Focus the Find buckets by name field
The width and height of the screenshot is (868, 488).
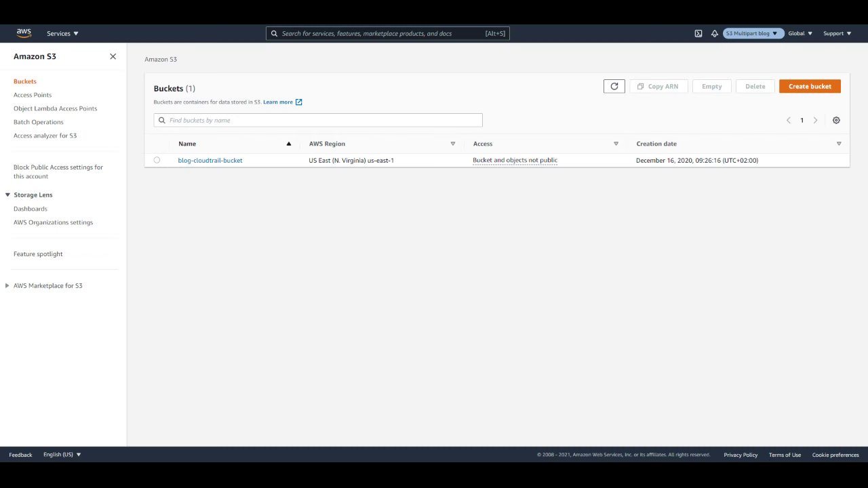pyautogui.click(x=318, y=120)
